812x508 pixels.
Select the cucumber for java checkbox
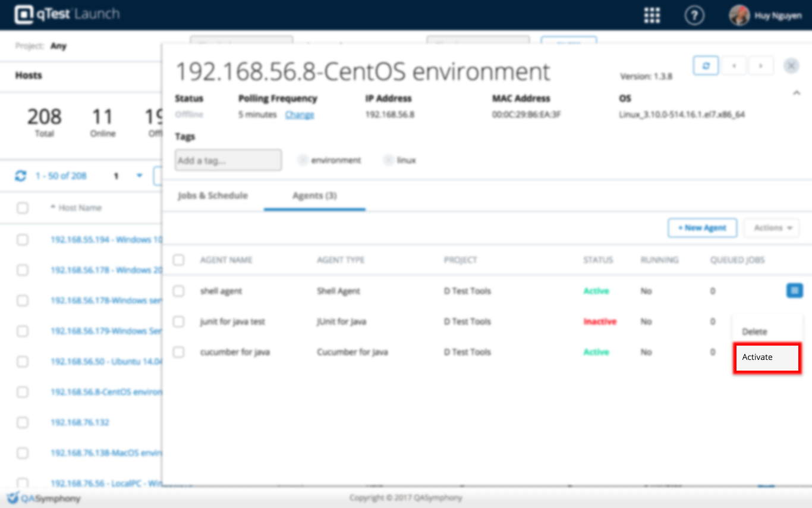click(178, 352)
